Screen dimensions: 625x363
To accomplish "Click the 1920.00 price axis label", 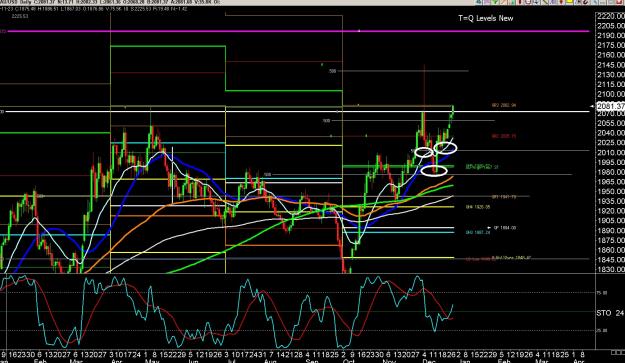I will (x=611, y=211).
